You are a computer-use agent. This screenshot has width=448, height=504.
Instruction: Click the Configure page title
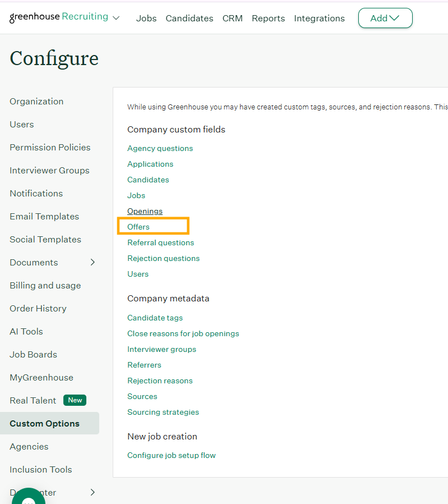pyautogui.click(x=54, y=58)
